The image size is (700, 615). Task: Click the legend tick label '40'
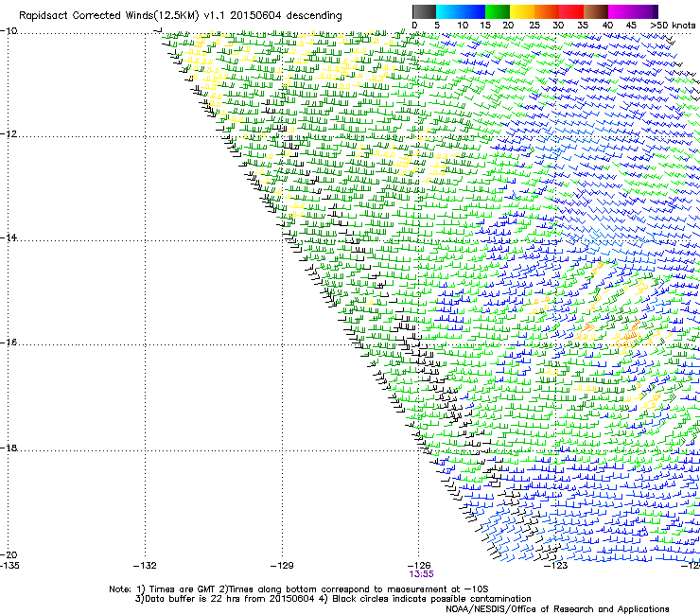607,26
